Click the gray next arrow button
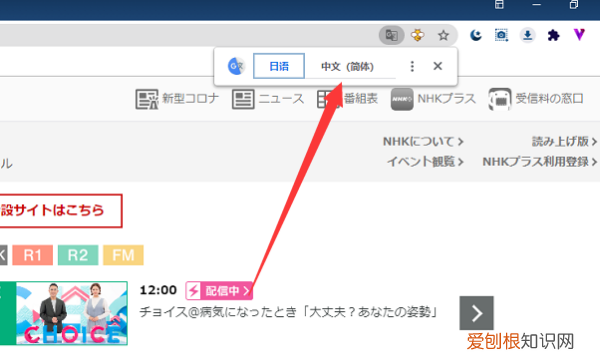This screenshot has height=360, width=600. pos(476,313)
